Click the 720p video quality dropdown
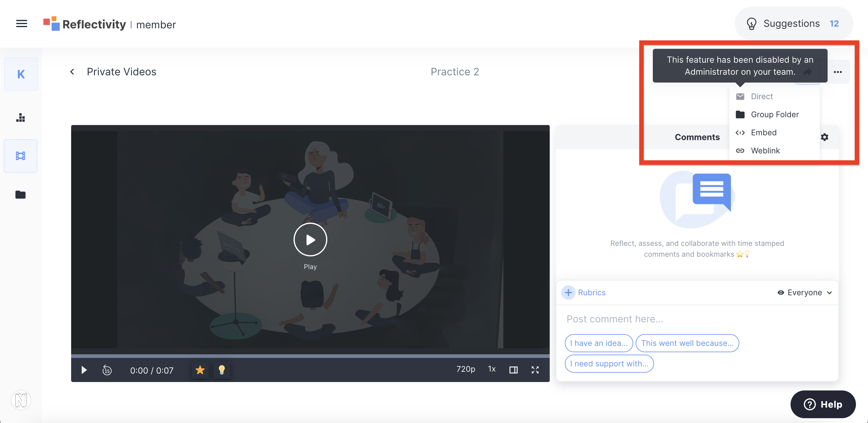This screenshot has height=423, width=868. pyautogui.click(x=465, y=370)
